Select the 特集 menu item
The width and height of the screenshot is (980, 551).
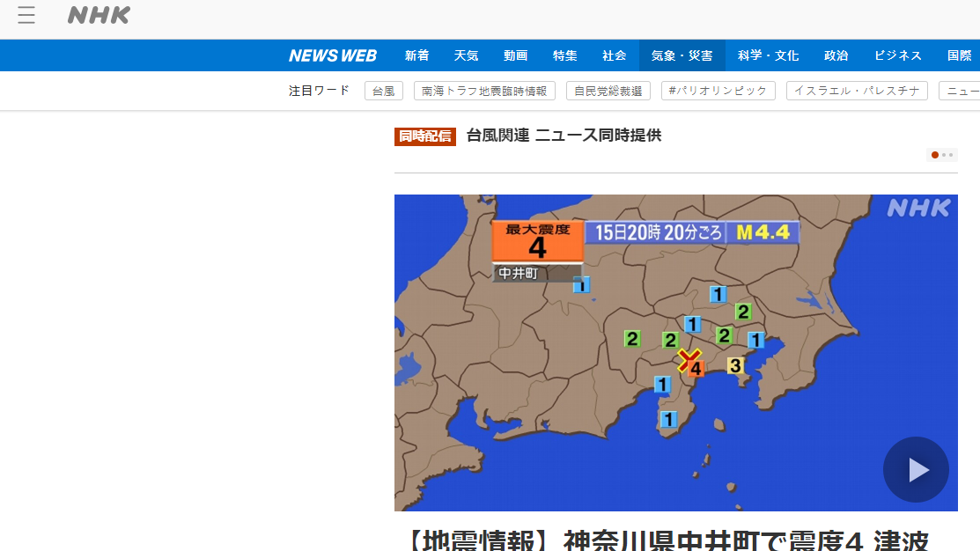(x=564, y=55)
